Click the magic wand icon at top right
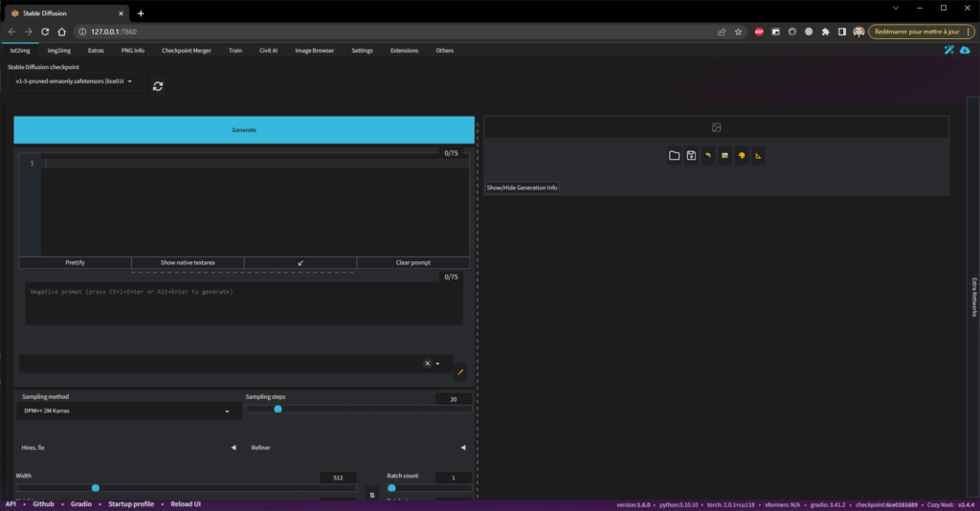Image resolution: width=980 pixels, height=511 pixels. point(948,51)
